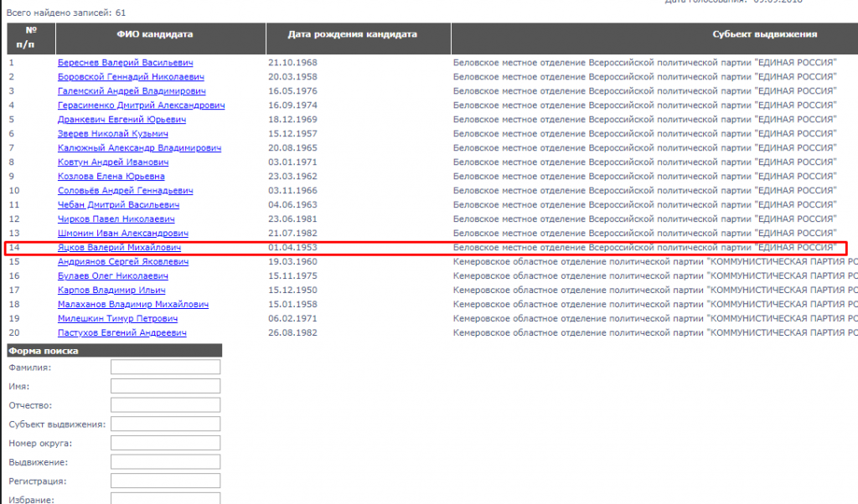Open candidate link Карпов Владимир Ильич
This screenshot has height=504, width=858.
click(111, 291)
